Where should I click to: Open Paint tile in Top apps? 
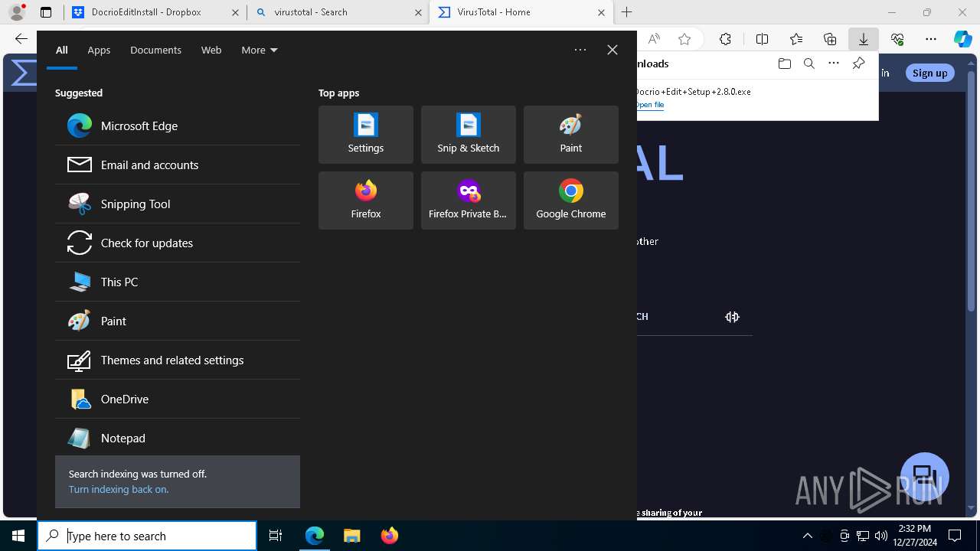tap(571, 135)
